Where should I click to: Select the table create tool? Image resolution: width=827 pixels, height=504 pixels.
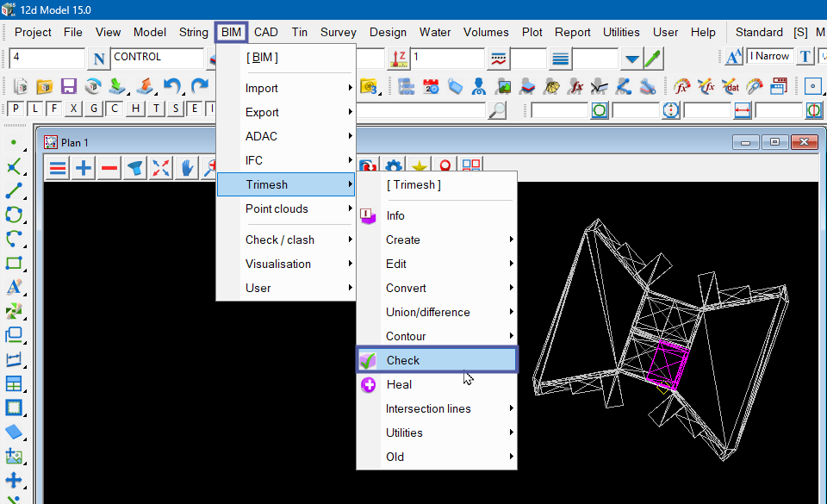coord(14,383)
